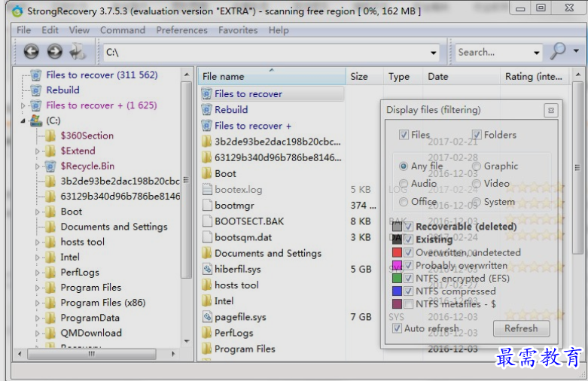Click the PerfLogs folder icon in file list
Viewport: 588px width, 381px height.
[x=206, y=333]
